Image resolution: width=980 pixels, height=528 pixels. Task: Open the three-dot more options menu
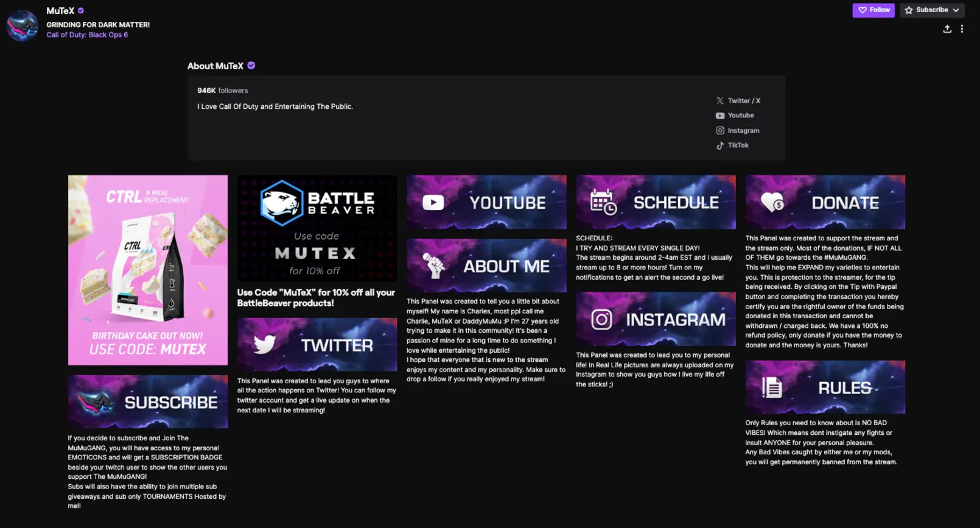pyautogui.click(x=962, y=29)
